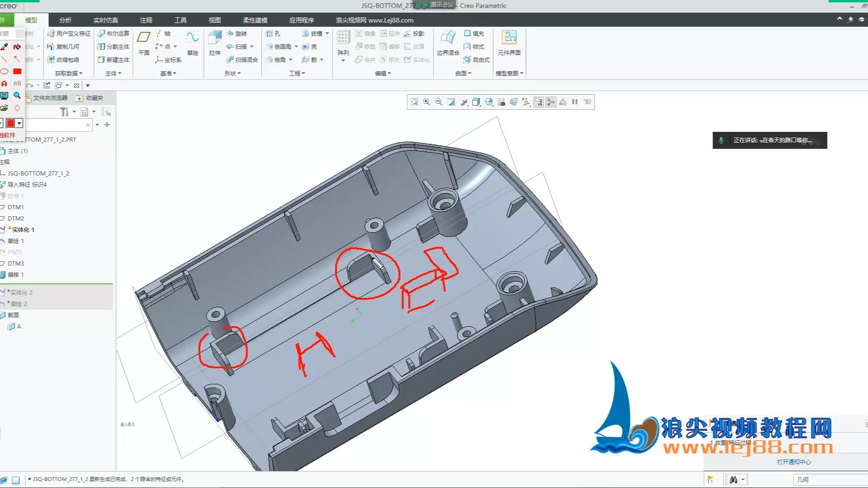Open the Analysis (分析) tab
Image resolution: width=868 pixels, height=488 pixels.
coord(65,20)
